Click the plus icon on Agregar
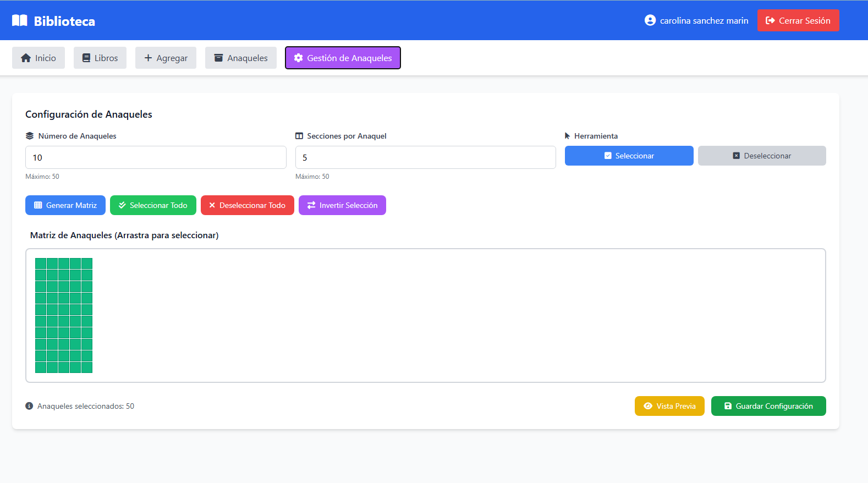 coord(148,58)
